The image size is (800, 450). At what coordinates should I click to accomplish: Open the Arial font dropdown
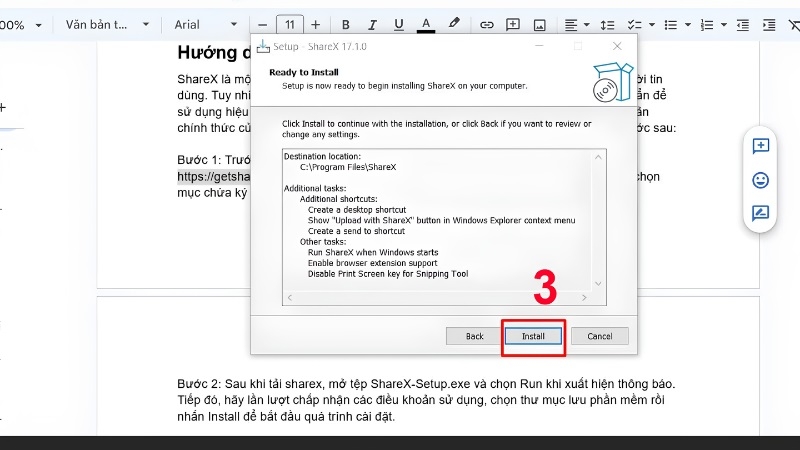click(206, 24)
